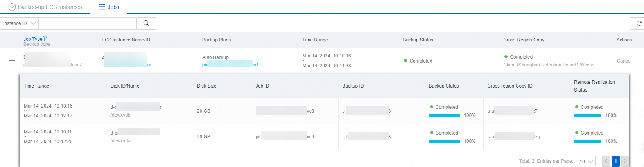Viewport: 644px width, 167px height.
Task: Open the Job Type filter funnel
Action: tap(45, 38)
